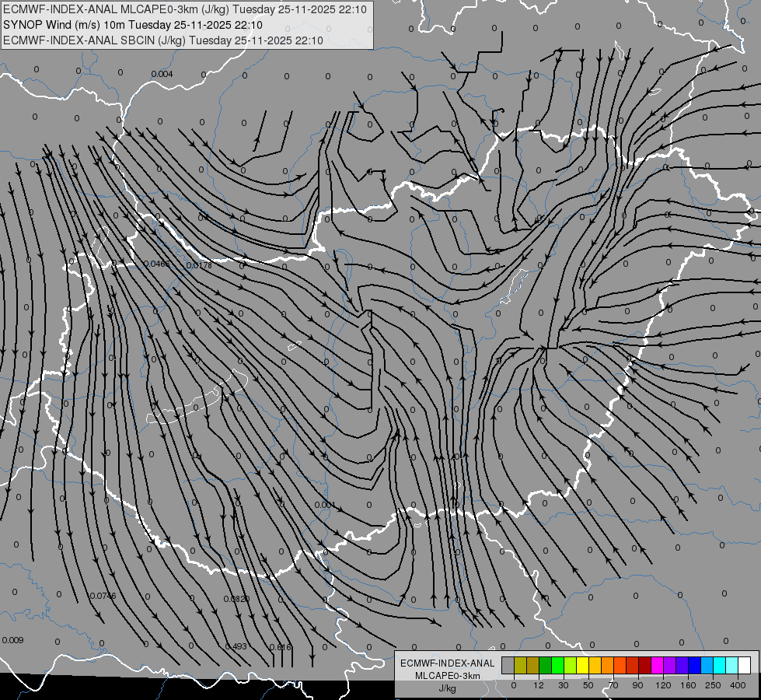
Task: Click the 'J/kg' unit label in legend
Action: 447,688
